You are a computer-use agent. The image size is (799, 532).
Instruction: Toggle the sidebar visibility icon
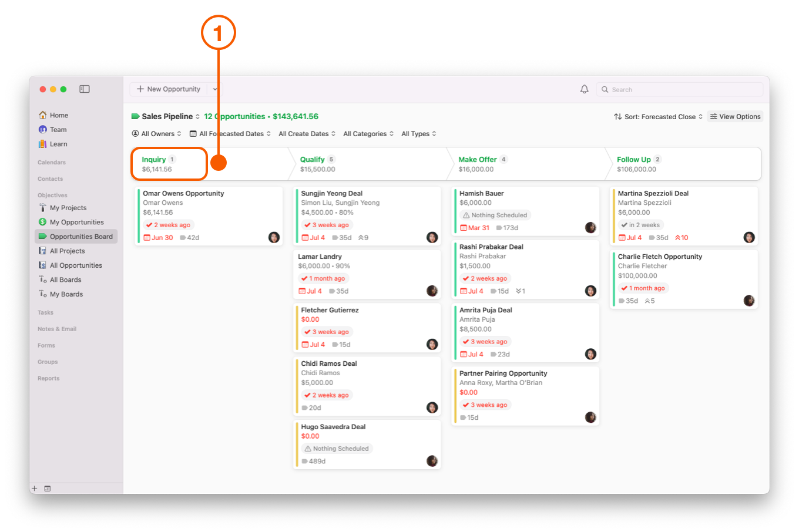pyautogui.click(x=85, y=89)
